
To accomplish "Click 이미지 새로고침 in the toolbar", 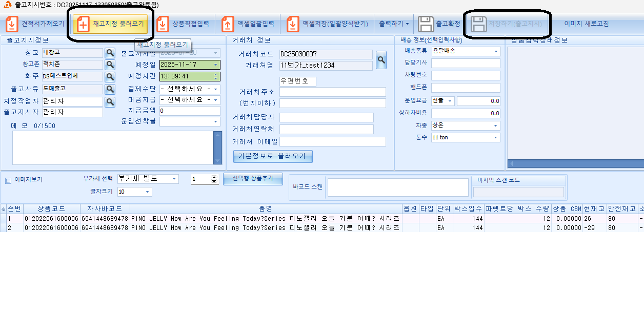I will (586, 24).
